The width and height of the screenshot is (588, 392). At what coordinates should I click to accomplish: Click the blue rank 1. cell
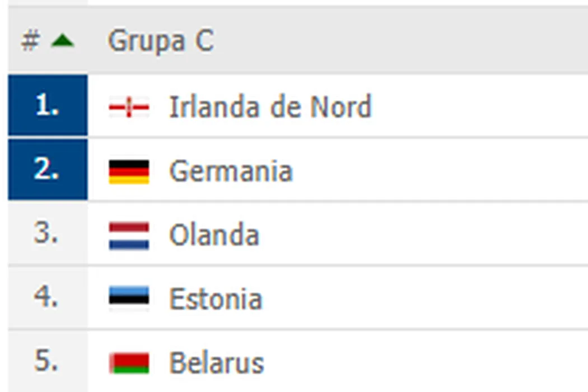coord(48,106)
